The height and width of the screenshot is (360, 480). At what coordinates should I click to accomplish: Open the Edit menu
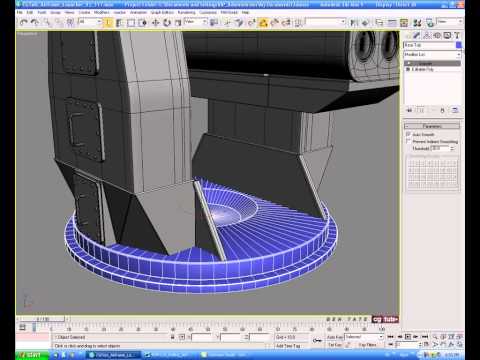pos(30,12)
